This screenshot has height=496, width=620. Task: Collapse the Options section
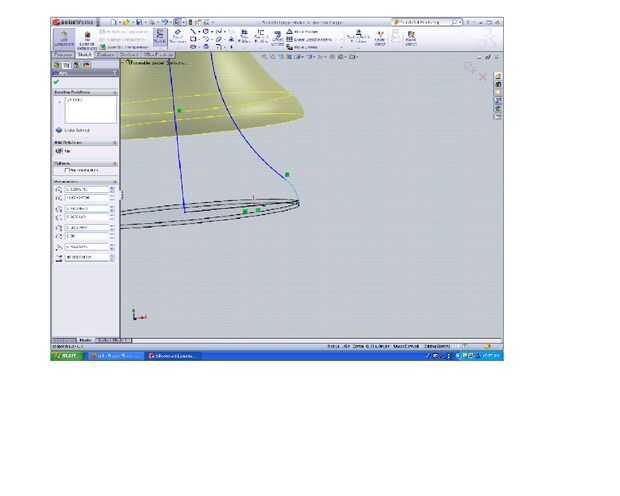point(115,163)
